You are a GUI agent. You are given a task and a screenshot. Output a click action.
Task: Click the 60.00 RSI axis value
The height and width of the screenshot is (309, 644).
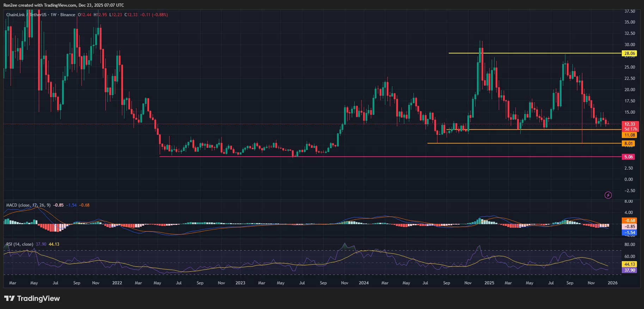(630, 257)
